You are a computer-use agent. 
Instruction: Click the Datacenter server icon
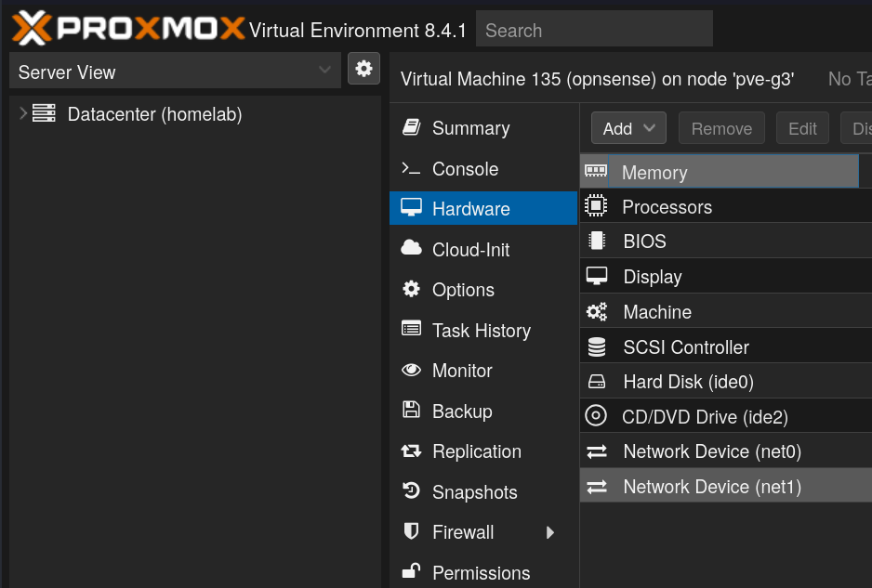[44, 114]
